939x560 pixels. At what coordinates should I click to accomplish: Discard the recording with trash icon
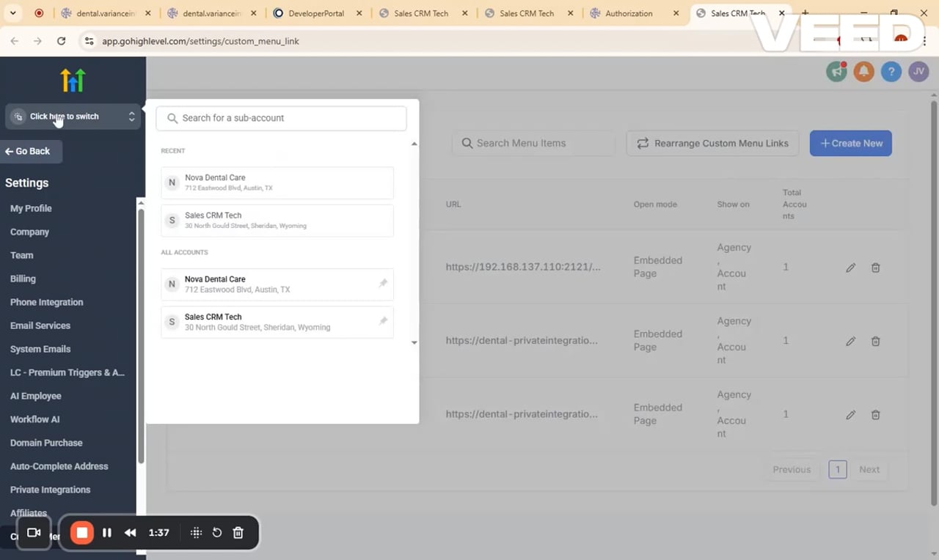[x=238, y=533]
